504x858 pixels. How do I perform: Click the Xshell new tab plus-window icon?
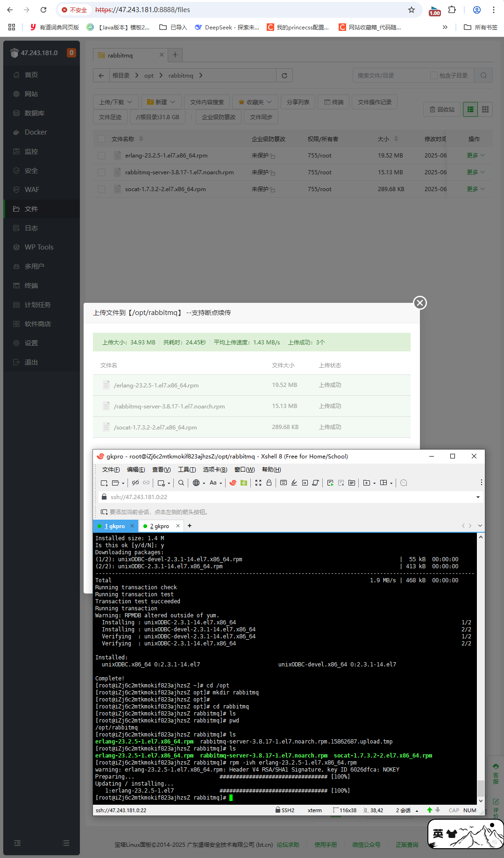point(367,483)
